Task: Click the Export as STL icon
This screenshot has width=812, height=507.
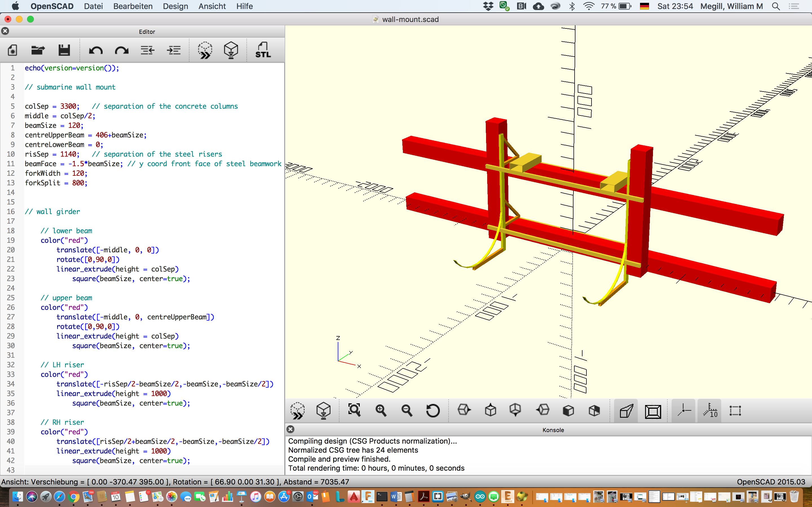Action: point(263,50)
